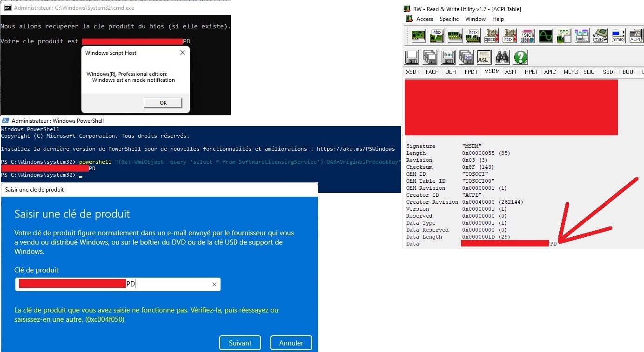
Task: Open the PCI device card icon in RW toolbar
Action: (418, 36)
